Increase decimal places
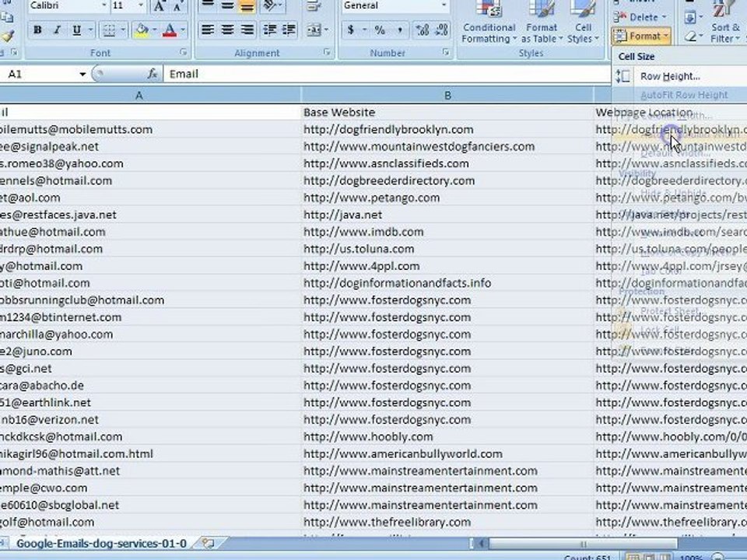Screen dimensions: 747x560 (422, 30)
